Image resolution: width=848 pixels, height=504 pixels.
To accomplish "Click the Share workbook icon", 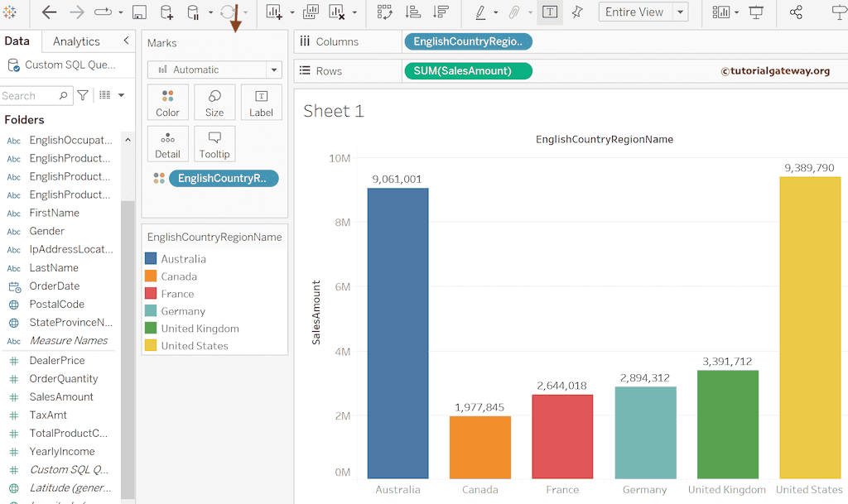I will coord(795,12).
